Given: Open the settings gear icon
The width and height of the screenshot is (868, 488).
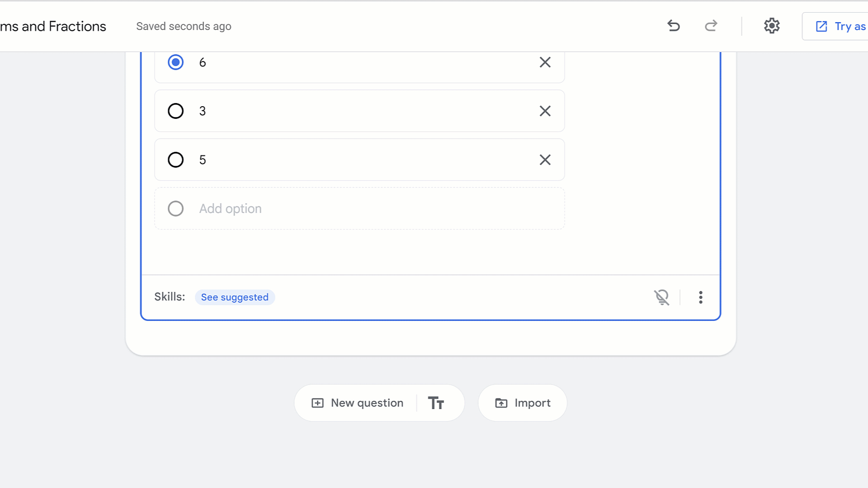Looking at the screenshot, I should point(772,26).
